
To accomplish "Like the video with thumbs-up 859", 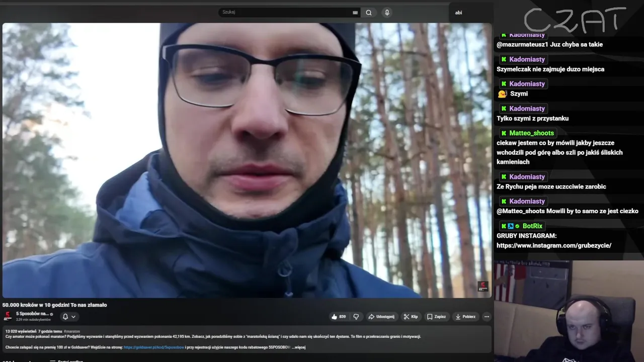I will 338,317.
